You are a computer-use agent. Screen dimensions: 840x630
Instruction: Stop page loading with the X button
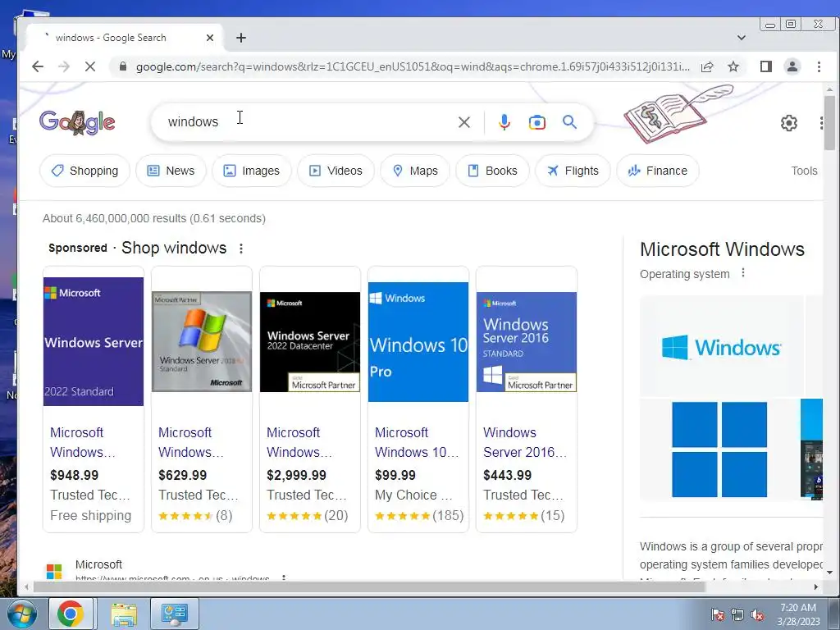click(x=90, y=66)
